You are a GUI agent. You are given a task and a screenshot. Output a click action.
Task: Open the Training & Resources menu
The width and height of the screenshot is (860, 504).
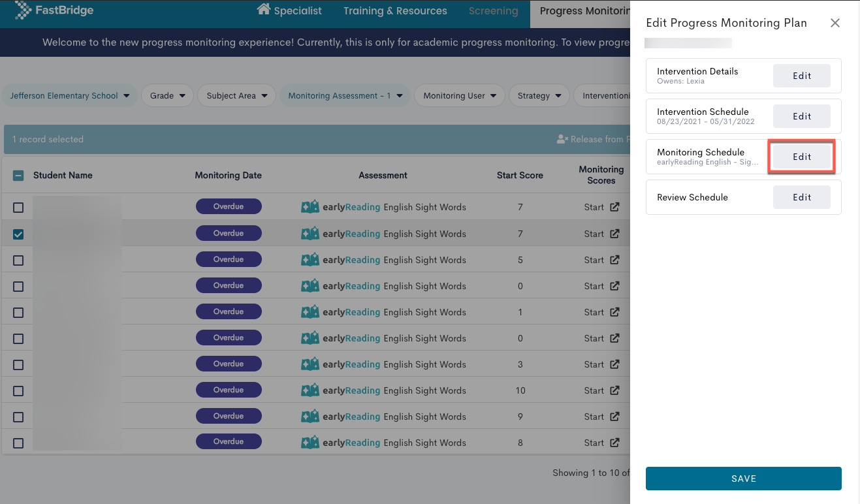[x=395, y=10]
